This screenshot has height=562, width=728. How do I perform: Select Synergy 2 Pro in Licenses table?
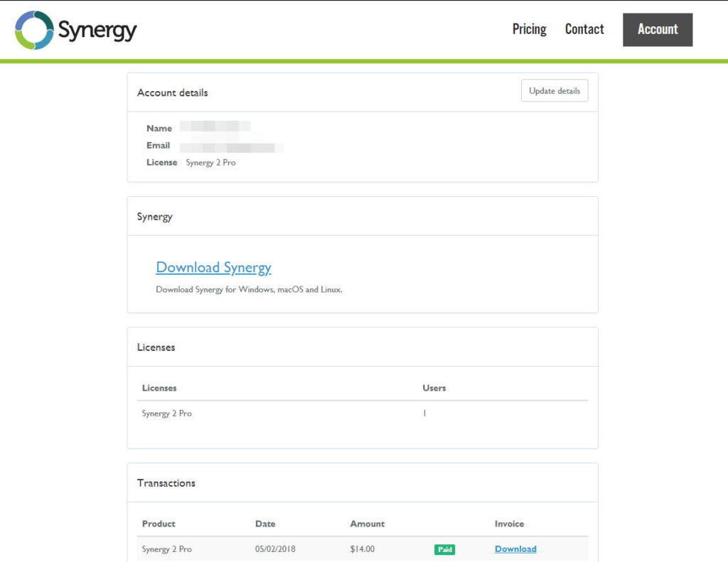point(166,414)
